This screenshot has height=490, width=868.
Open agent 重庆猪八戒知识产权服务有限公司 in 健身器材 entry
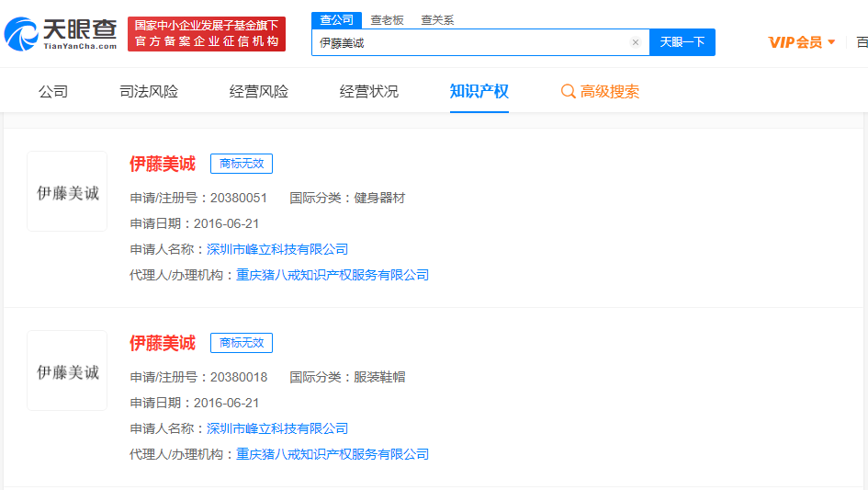click(333, 275)
